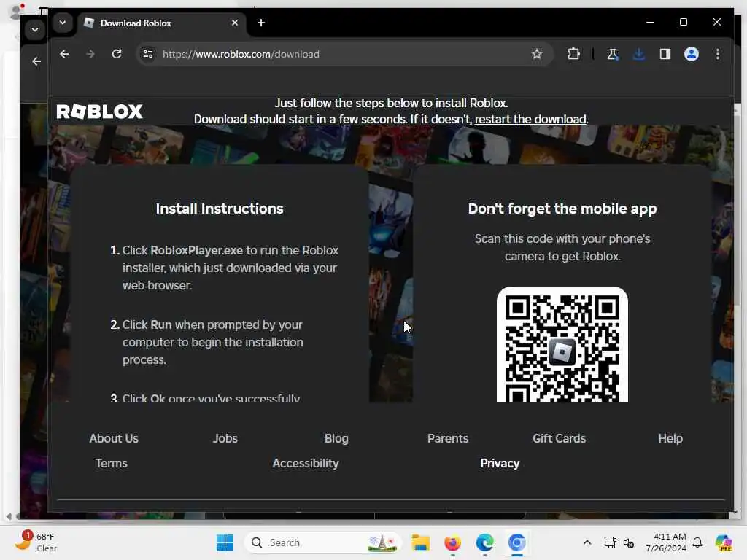
Task: Open the Windows Start menu
Action: 225,542
